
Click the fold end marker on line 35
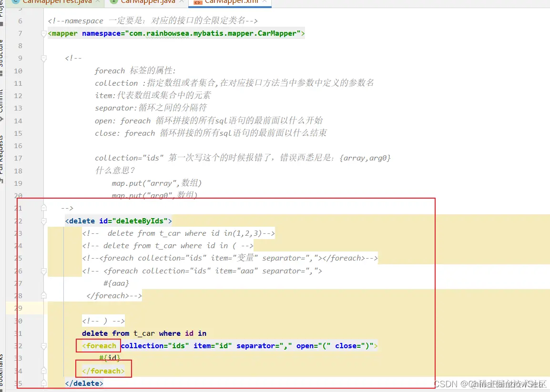44,383
